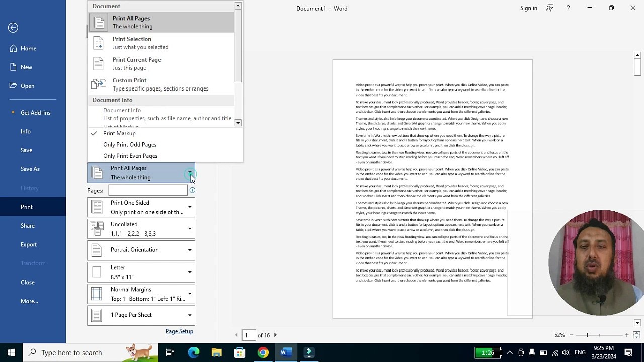Click the 52% zoom level
Screen dimensions: 644x362
pos(559,335)
